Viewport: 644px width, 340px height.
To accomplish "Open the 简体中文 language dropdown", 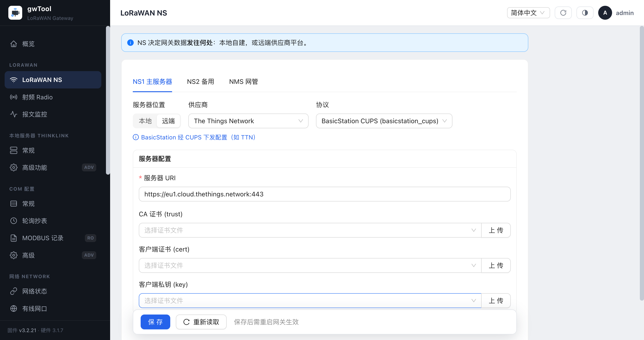I will coord(528,13).
